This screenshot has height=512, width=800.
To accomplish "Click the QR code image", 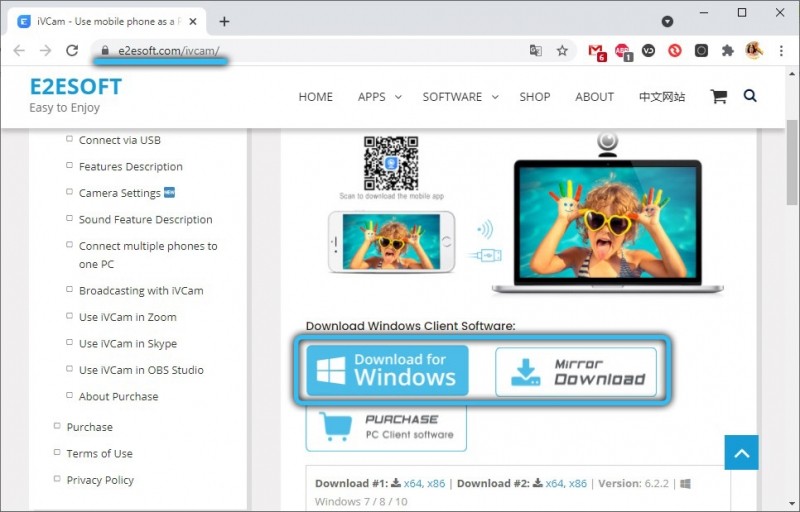I will (391, 163).
